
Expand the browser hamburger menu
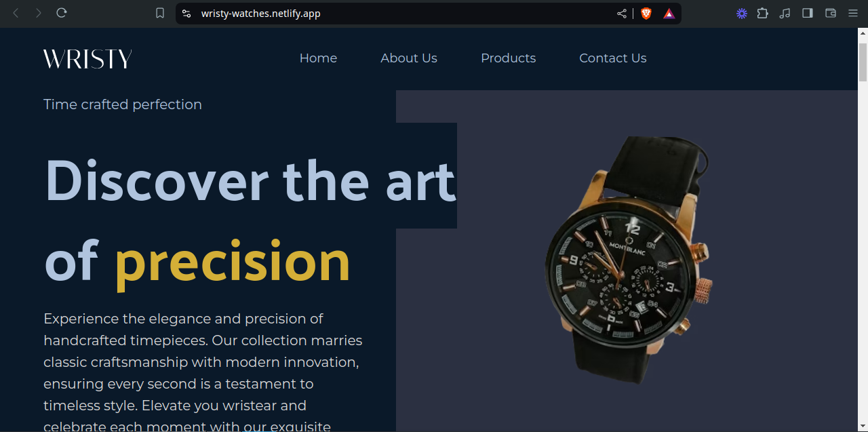pos(853,13)
